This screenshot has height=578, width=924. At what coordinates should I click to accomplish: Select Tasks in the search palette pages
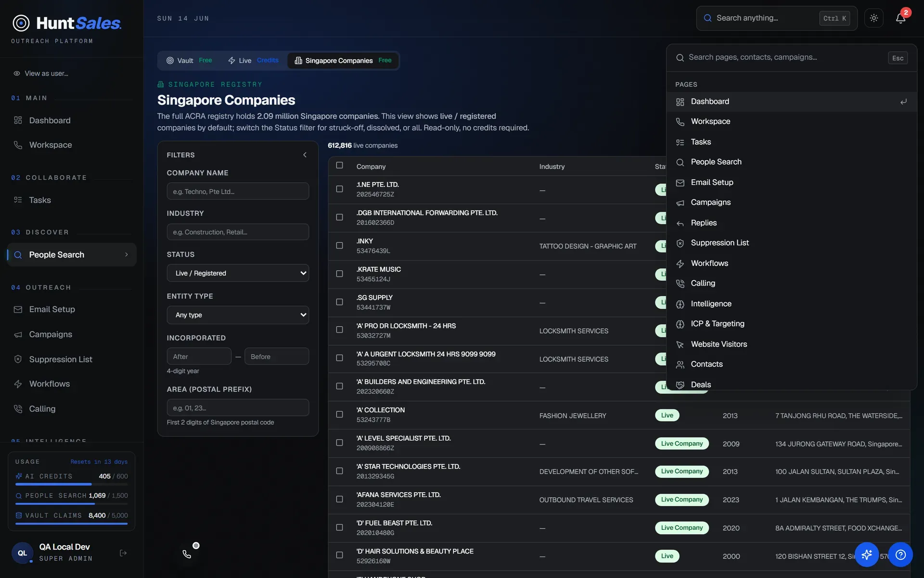(x=792, y=142)
